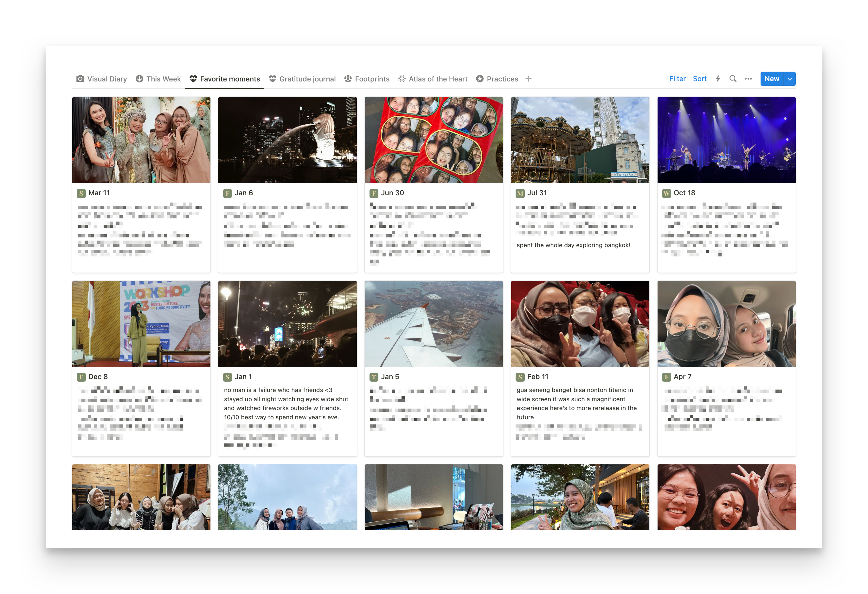This screenshot has width=868, height=594.
Task: Switch to the This Week tab
Action: (158, 79)
